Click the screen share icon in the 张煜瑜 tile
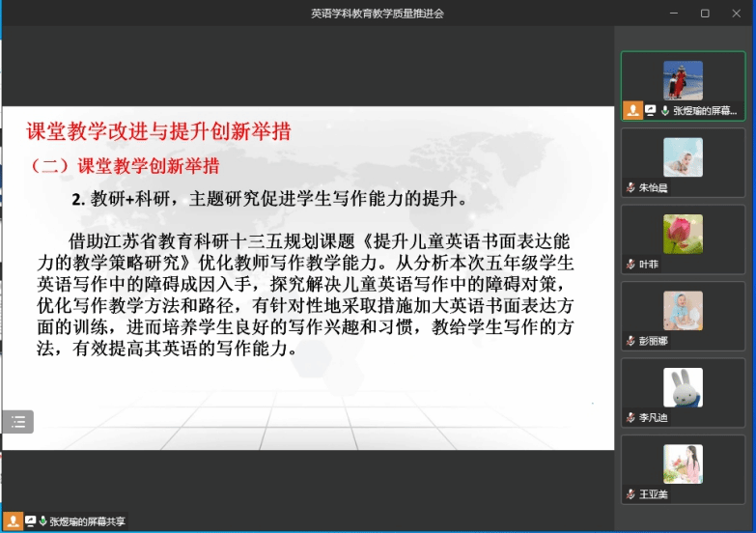 point(651,110)
